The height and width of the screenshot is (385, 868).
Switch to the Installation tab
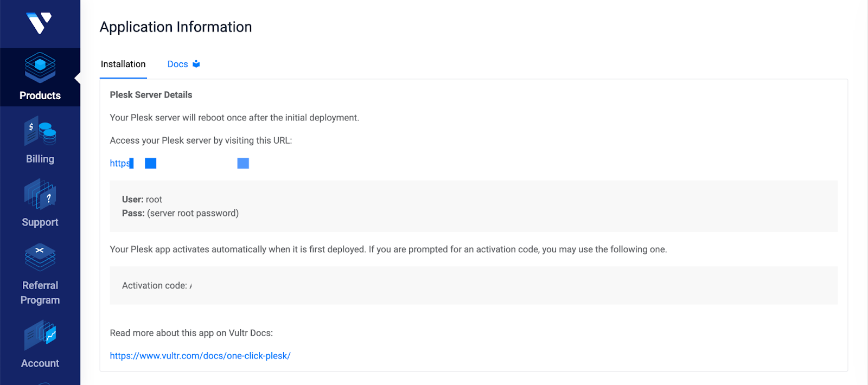[x=123, y=64]
